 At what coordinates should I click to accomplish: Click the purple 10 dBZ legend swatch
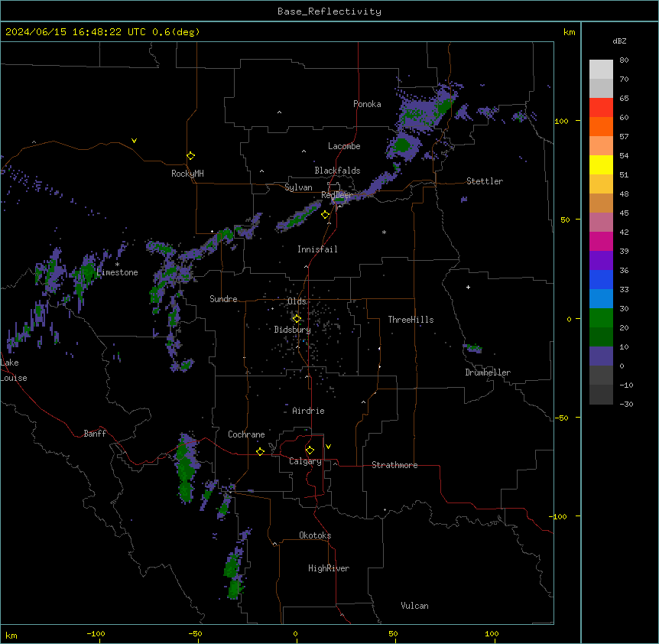pyautogui.click(x=601, y=356)
